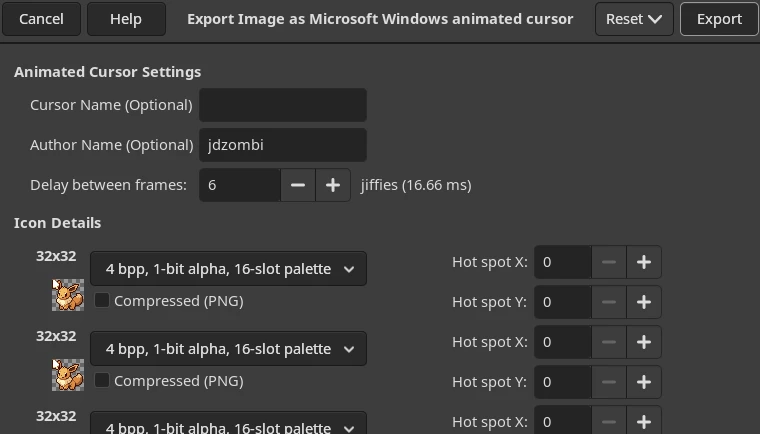Viewport: 760px width, 434px height.
Task: Click the second Eevee cursor preview thumbnail
Action: coord(68,375)
